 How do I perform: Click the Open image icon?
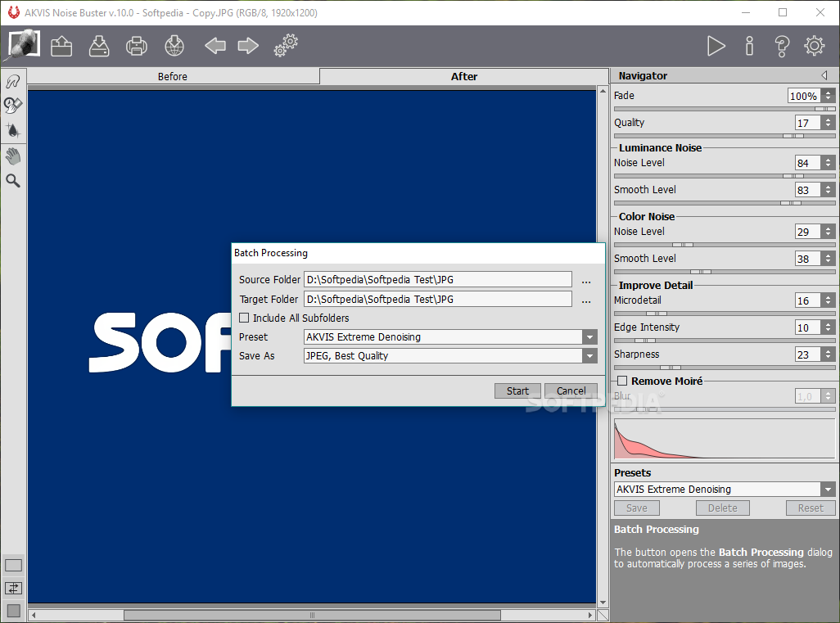tap(61, 46)
